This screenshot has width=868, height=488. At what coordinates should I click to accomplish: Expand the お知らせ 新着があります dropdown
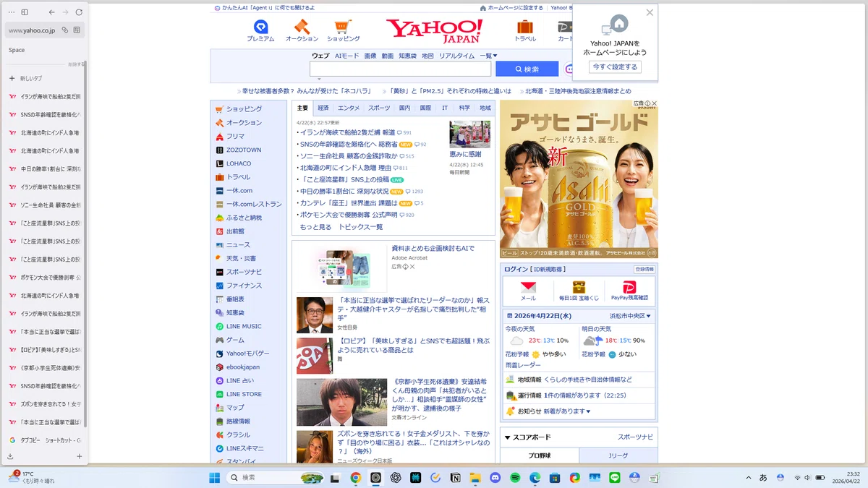pyautogui.click(x=566, y=411)
